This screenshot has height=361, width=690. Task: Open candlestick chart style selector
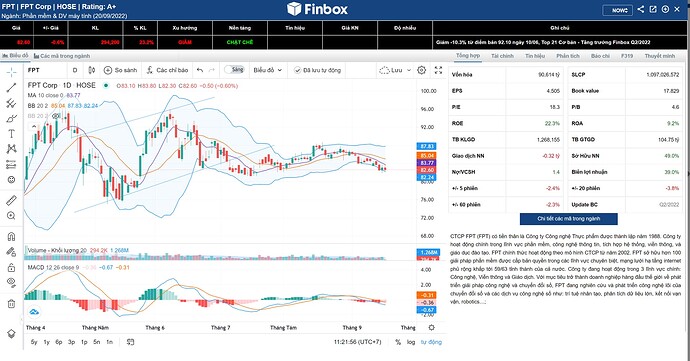pyautogui.click(x=92, y=70)
